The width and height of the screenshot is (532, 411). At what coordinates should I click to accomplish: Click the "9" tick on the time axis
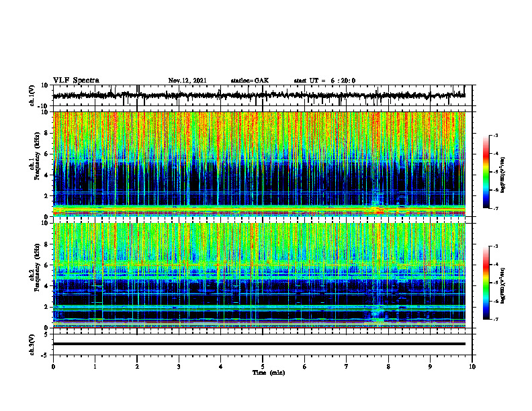(430, 367)
